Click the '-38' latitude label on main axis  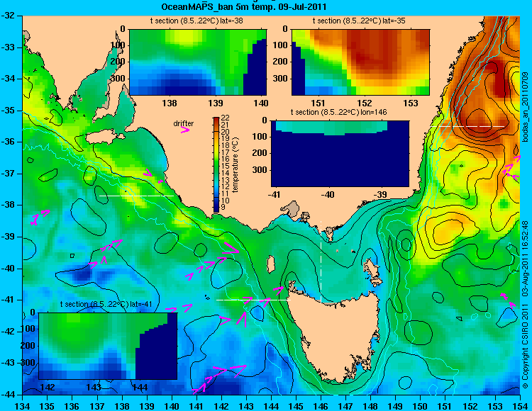[8, 205]
